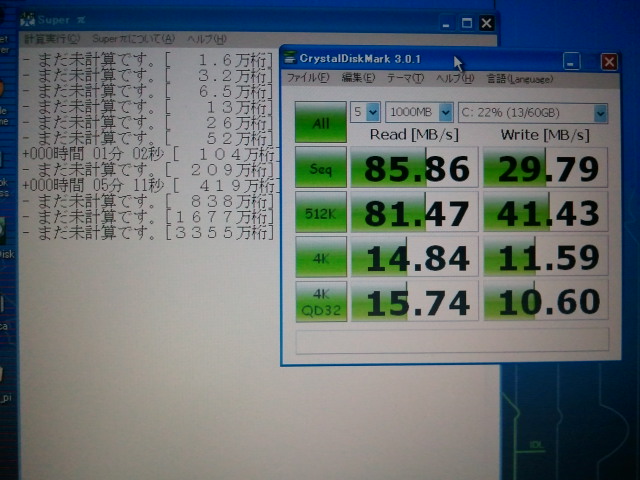Image resolution: width=640 pixels, height=480 pixels.
Task: Select the 13万桁 row in Super π
Action: click(x=148, y=107)
